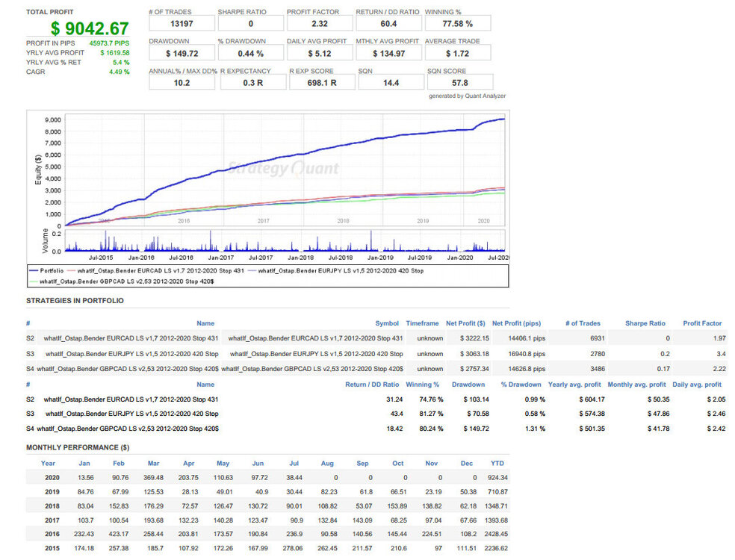Click the Drawdown value $ 149.72
This screenshot has width=735, height=560.
182,54
